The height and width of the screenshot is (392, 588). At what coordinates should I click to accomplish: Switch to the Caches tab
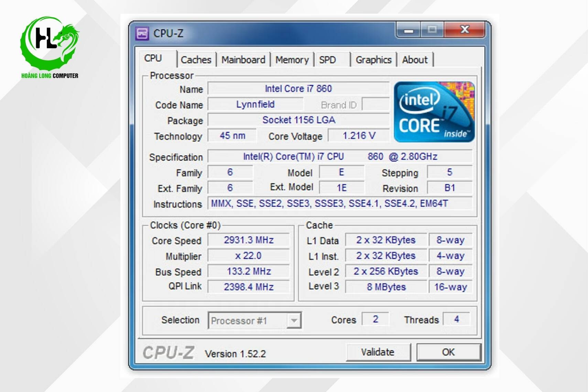click(196, 60)
